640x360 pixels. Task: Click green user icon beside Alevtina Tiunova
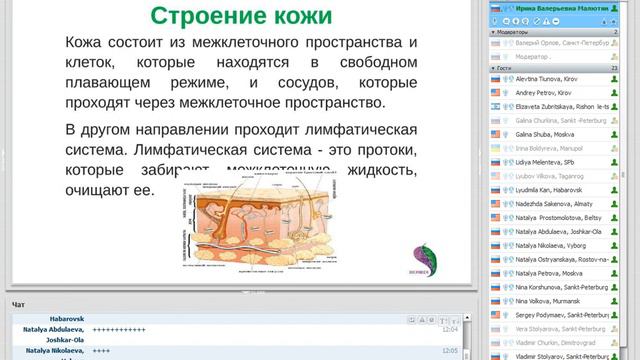[x=614, y=79]
